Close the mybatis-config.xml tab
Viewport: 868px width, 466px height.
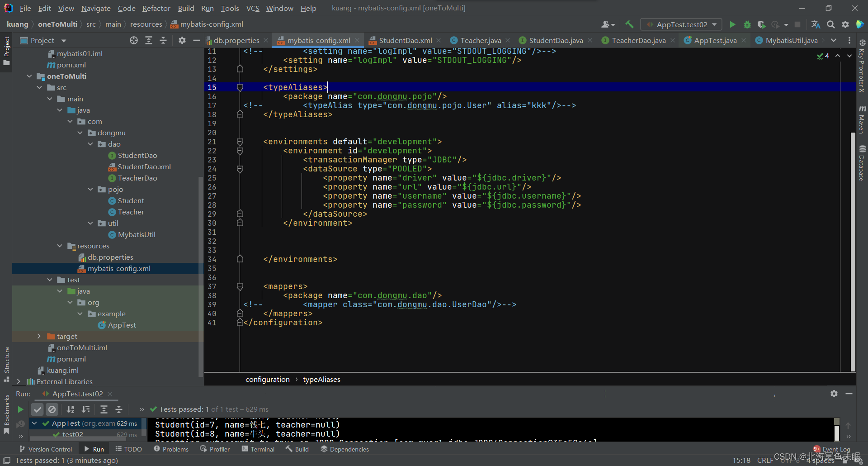(x=357, y=40)
